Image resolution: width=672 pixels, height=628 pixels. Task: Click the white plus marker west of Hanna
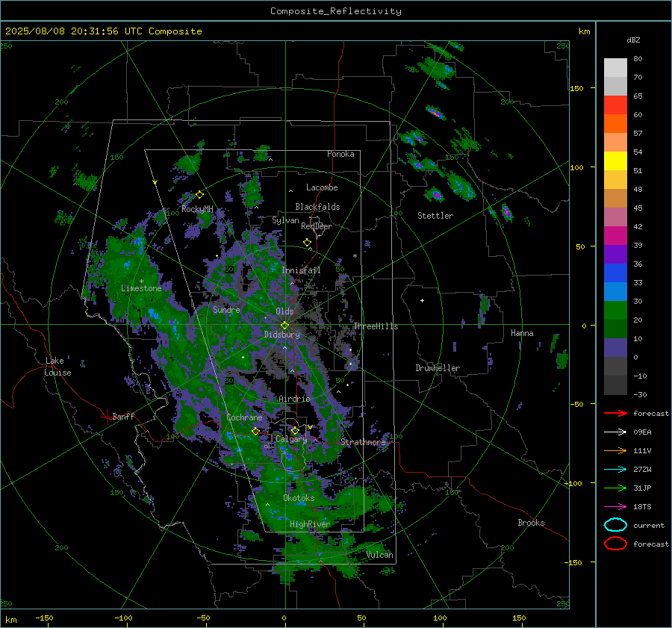[x=422, y=300]
